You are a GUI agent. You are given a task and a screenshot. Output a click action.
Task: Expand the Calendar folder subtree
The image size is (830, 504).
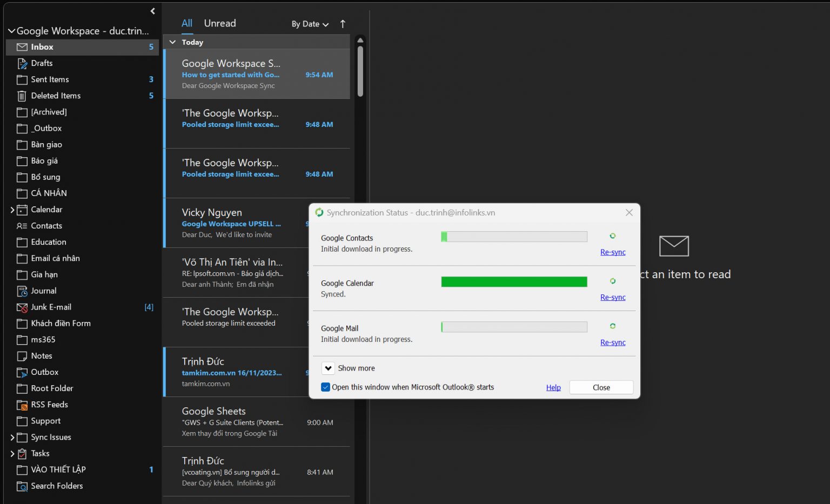[12, 210]
